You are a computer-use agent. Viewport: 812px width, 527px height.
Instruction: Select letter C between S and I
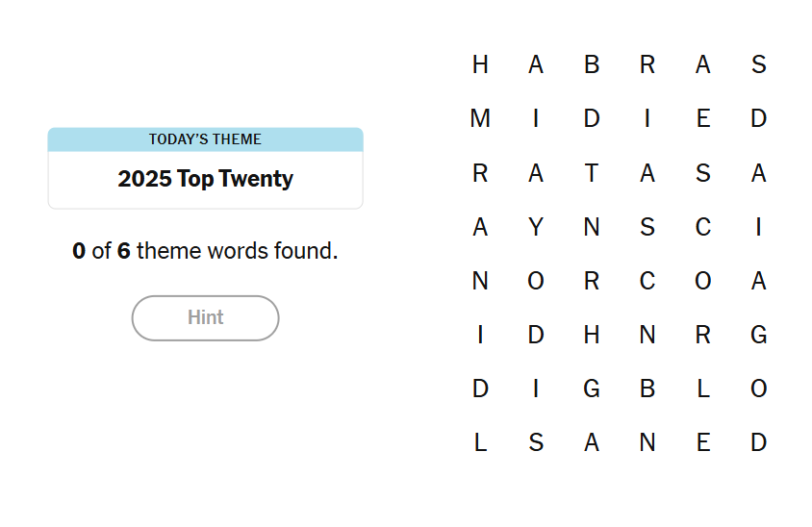[x=703, y=227]
